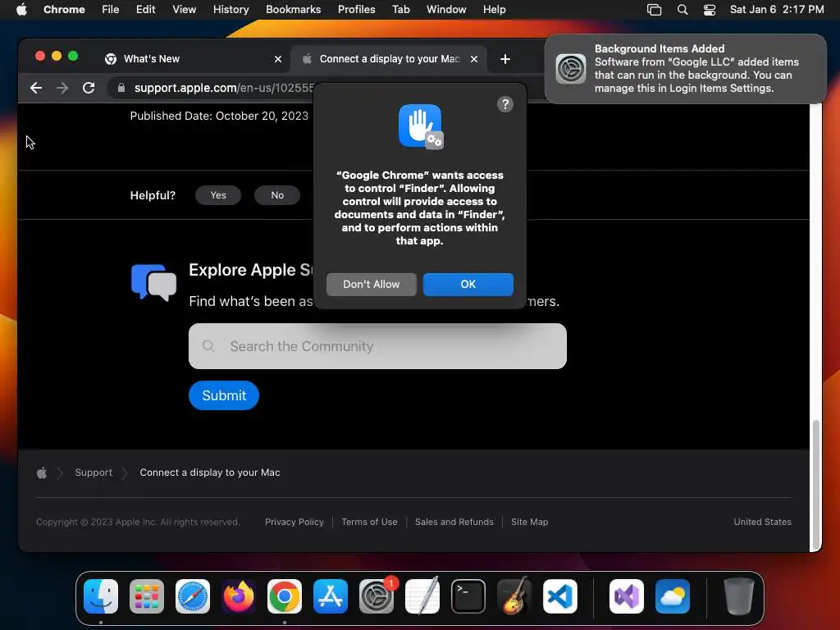Viewport: 840px width, 630px height.
Task: Open the Apple menu in the menu bar
Action: [21, 10]
